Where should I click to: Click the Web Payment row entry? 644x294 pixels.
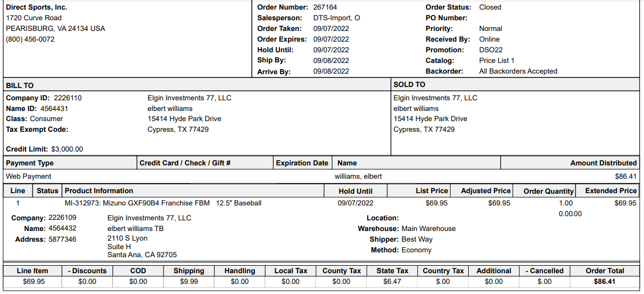[29, 176]
